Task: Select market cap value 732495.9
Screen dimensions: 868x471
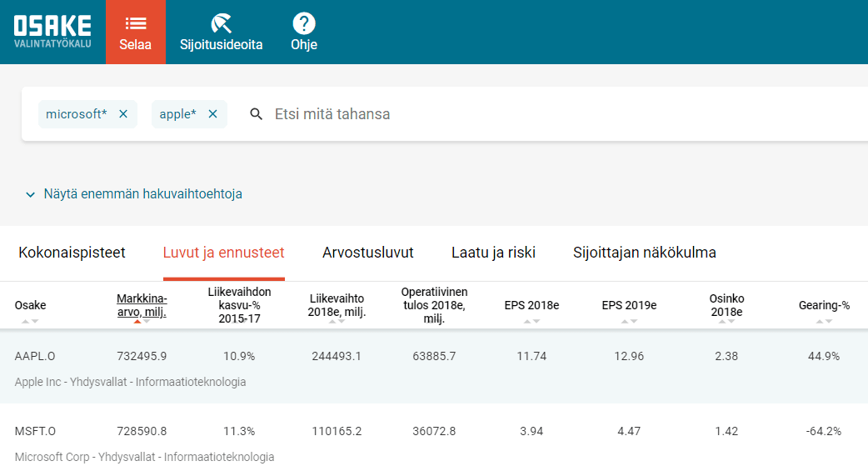Action: coord(142,356)
